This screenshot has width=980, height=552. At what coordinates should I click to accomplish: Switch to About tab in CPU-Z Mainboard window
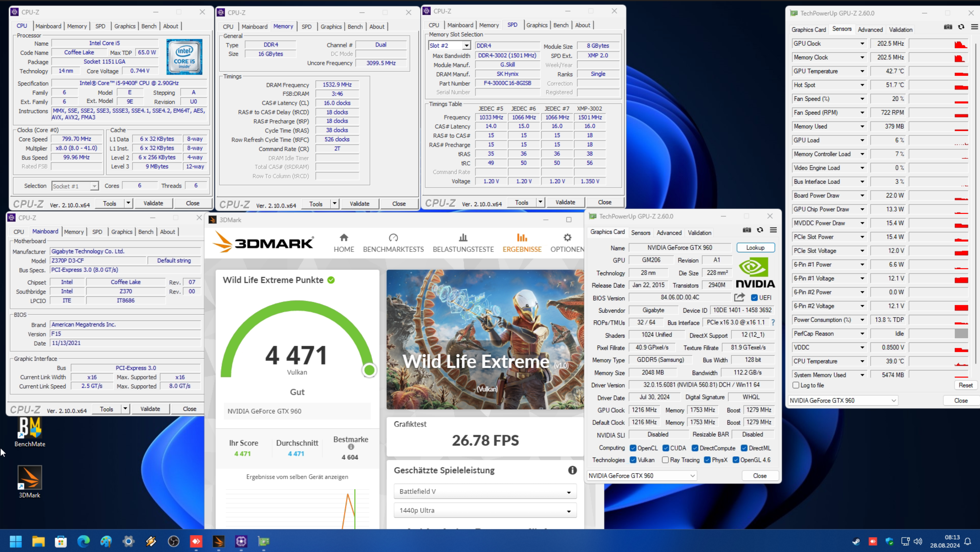[168, 232]
